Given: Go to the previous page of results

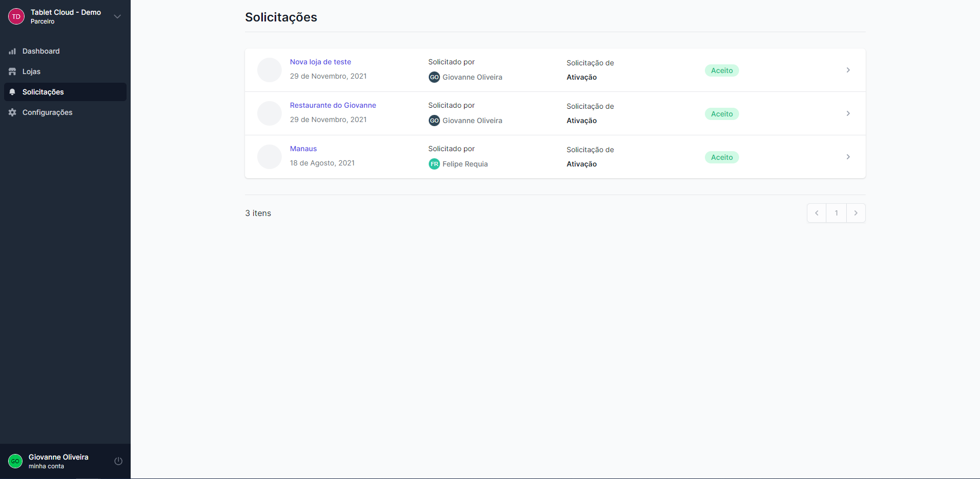Looking at the screenshot, I should pyautogui.click(x=817, y=213).
